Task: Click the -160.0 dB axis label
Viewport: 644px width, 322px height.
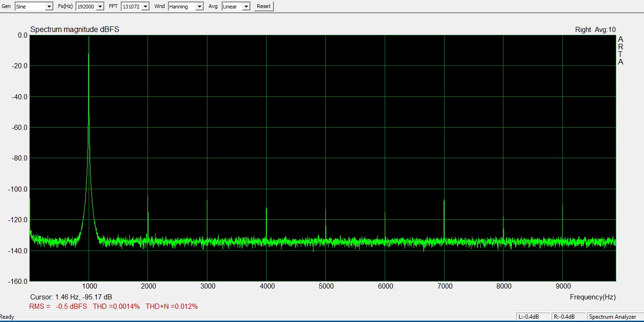Action: tap(18, 282)
